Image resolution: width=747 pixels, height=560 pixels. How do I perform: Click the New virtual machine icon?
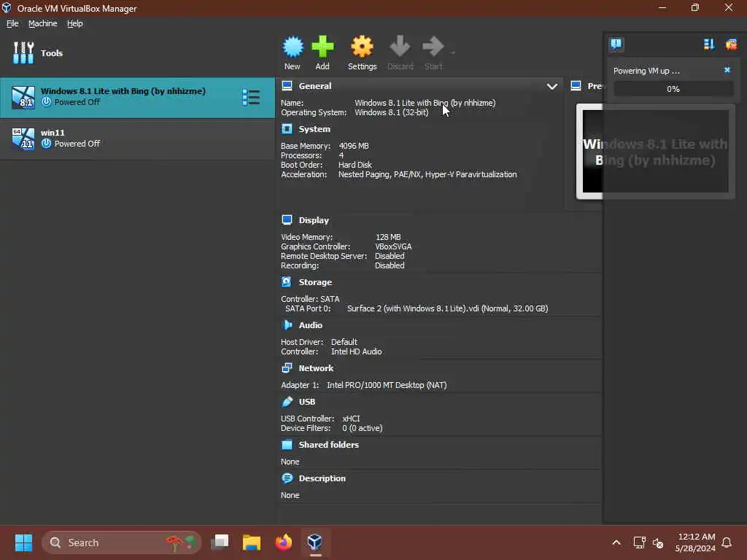pyautogui.click(x=293, y=47)
